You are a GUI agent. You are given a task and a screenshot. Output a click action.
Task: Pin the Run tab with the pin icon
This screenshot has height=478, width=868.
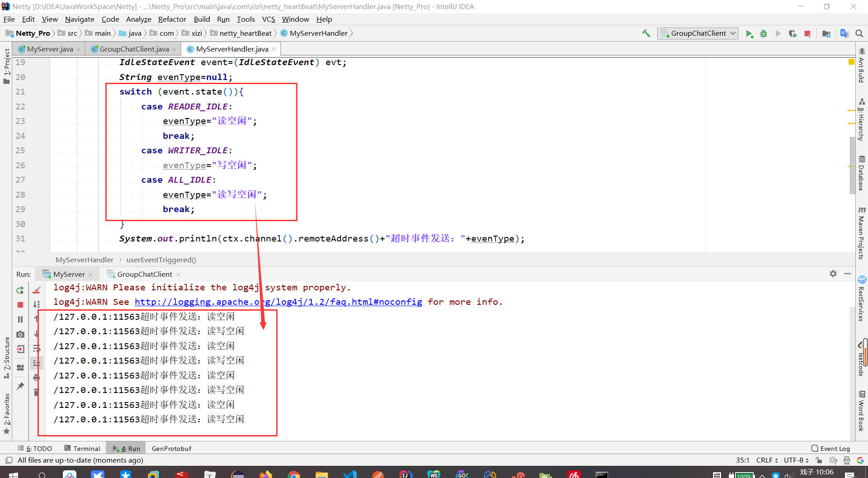click(x=20, y=386)
